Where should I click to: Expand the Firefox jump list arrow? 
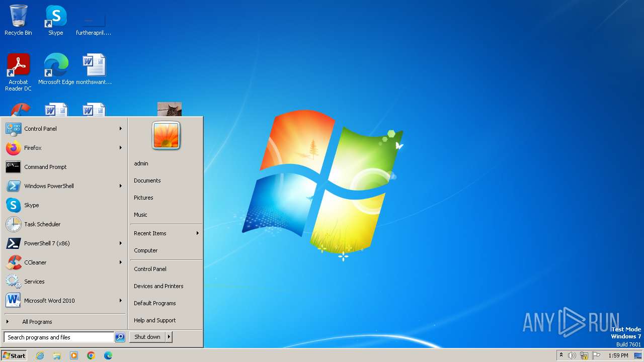[x=121, y=148]
